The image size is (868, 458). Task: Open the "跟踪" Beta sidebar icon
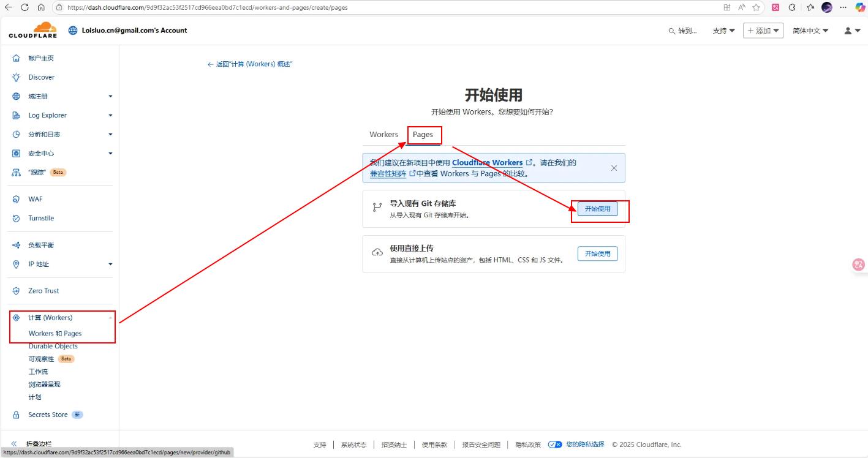[x=17, y=172]
